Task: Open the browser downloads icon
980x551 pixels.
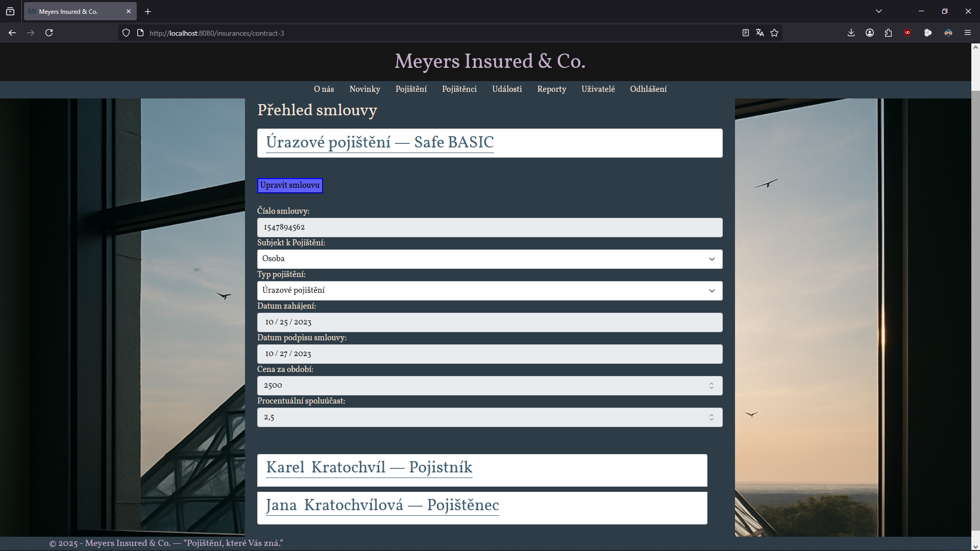Action: coord(851,33)
